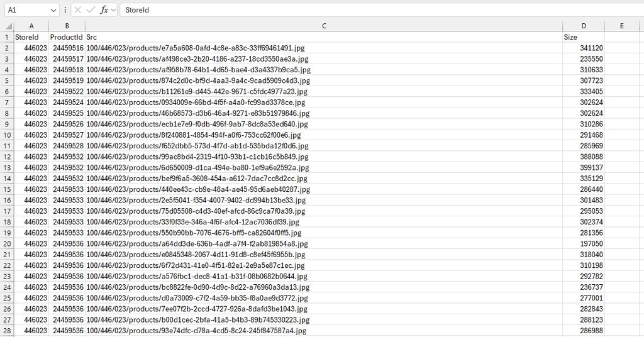Click the Src cell starting ecb1e7e9
The height and width of the screenshot is (337, 644).
point(324,124)
